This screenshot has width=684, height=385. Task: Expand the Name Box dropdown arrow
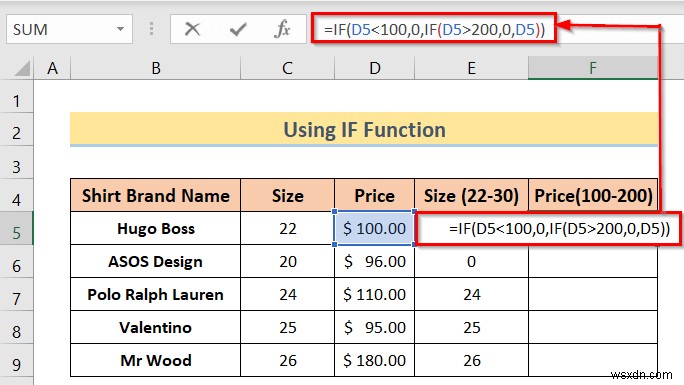click(120, 29)
